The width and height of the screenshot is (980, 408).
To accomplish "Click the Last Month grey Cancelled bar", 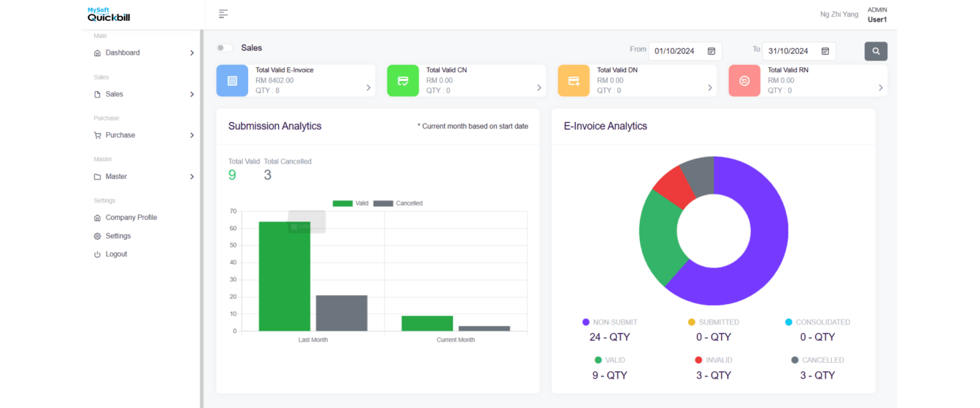I will click(342, 313).
